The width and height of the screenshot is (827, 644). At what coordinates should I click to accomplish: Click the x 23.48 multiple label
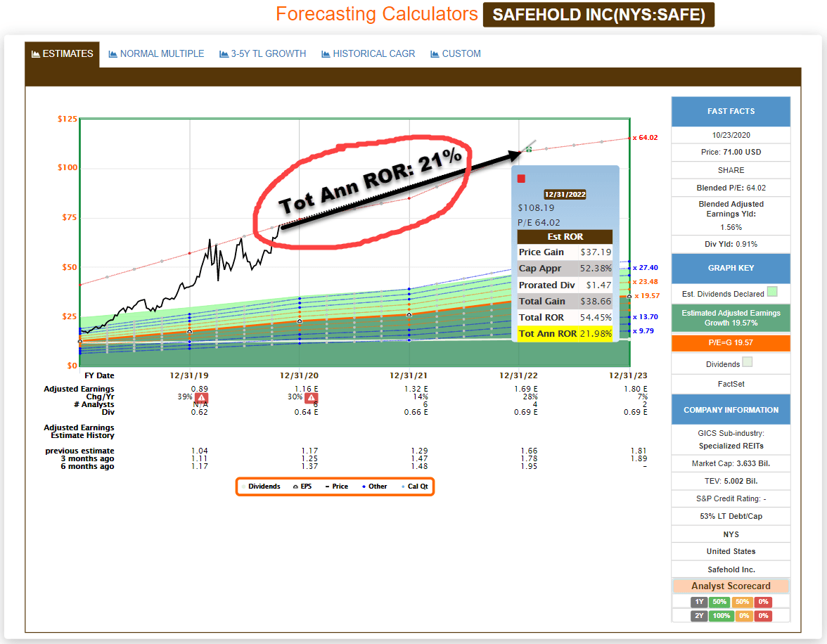(x=646, y=282)
